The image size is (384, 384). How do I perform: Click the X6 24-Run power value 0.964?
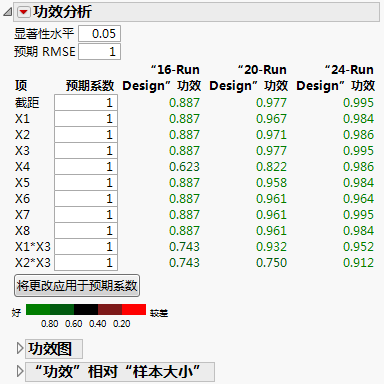click(358, 199)
